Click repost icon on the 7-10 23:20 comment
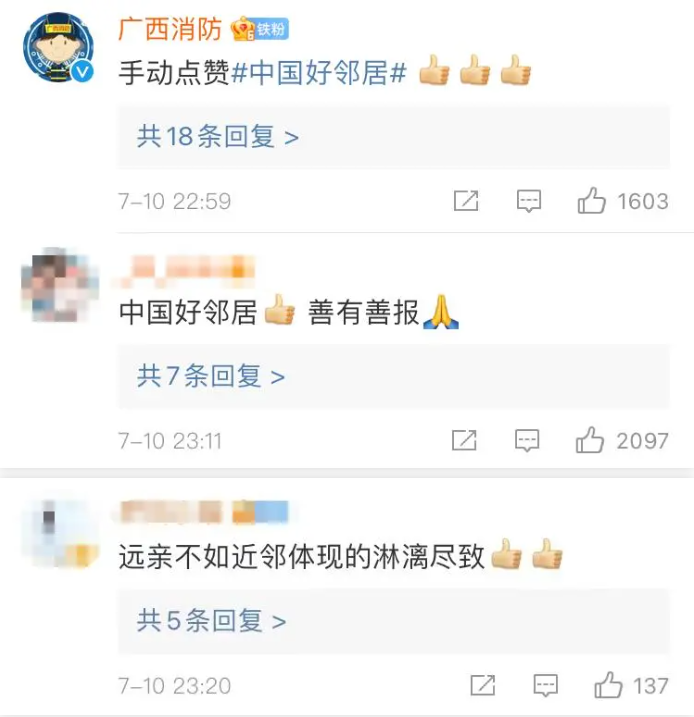Viewport: 694px width, 717px height. [x=483, y=685]
